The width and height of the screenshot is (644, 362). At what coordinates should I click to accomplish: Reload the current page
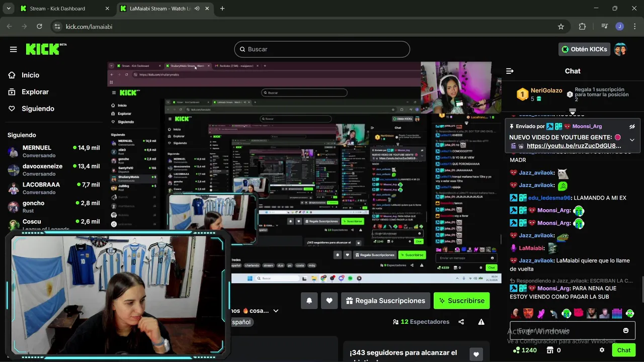coord(39,27)
